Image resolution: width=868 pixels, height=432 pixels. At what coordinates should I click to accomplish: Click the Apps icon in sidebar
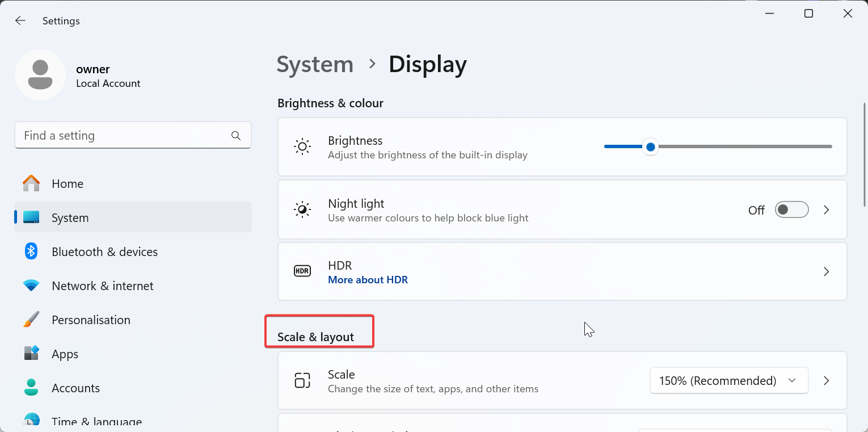pyautogui.click(x=31, y=354)
